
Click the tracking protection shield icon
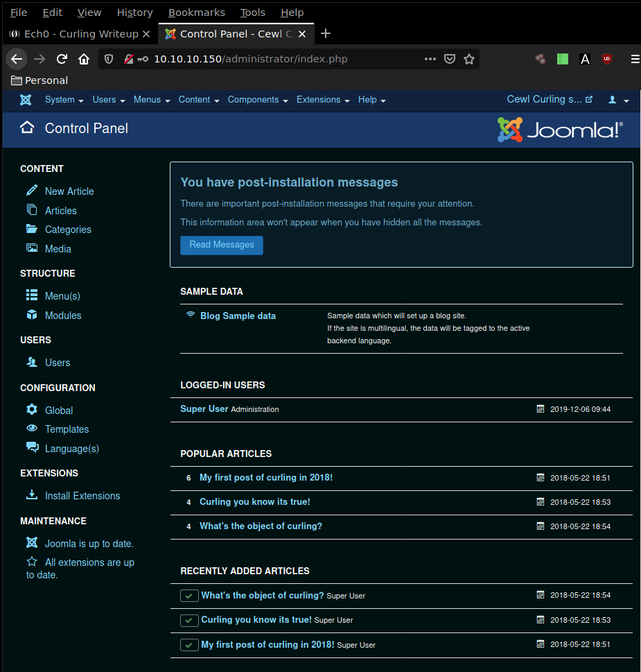coord(109,59)
